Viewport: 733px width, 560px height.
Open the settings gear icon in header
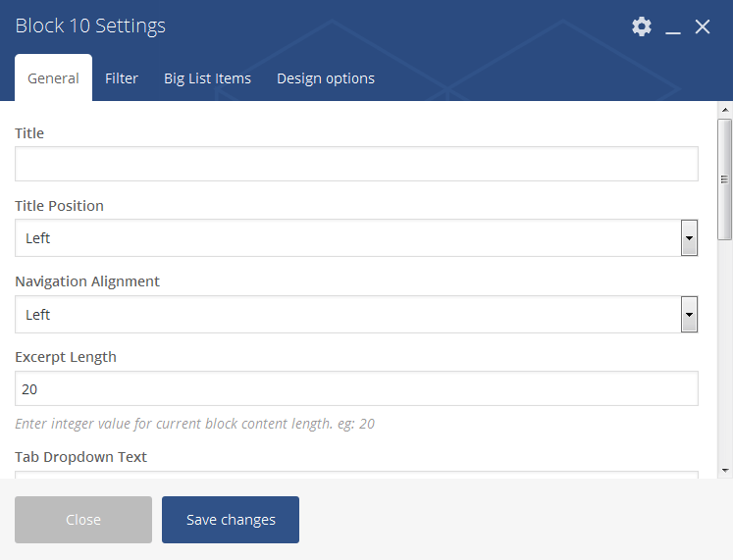pyautogui.click(x=642, y=26)
